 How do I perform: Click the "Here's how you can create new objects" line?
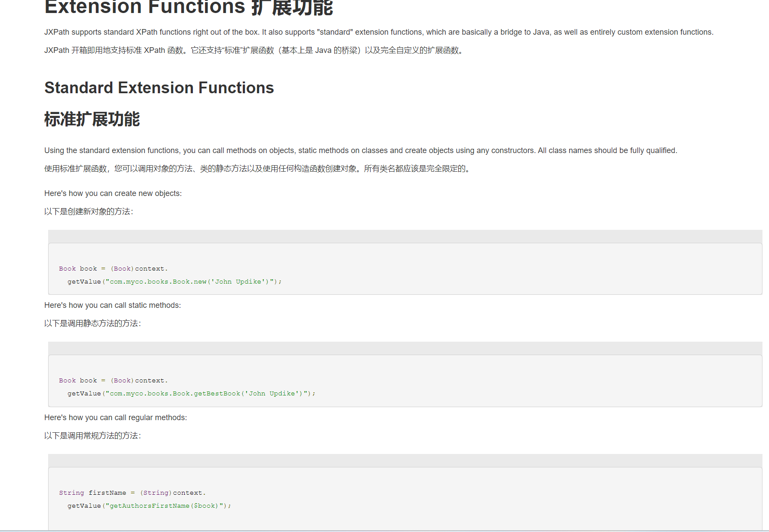coord(113,193)
